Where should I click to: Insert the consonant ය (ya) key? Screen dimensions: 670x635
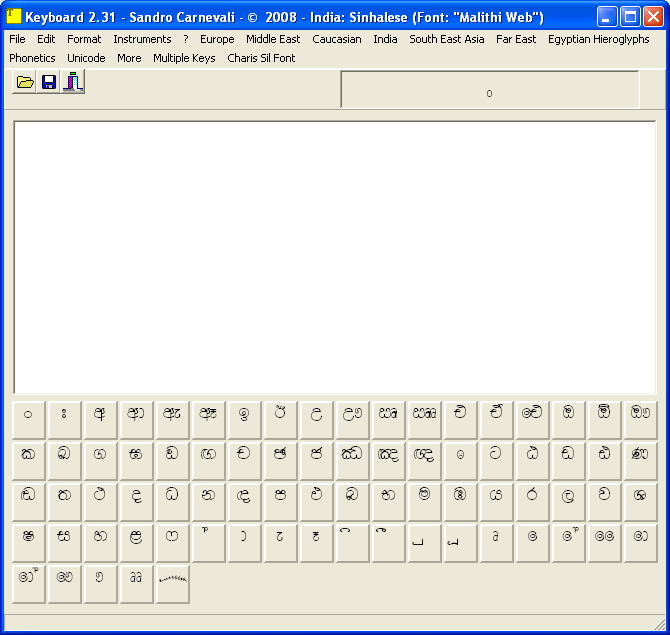click(x=496, y=502)
